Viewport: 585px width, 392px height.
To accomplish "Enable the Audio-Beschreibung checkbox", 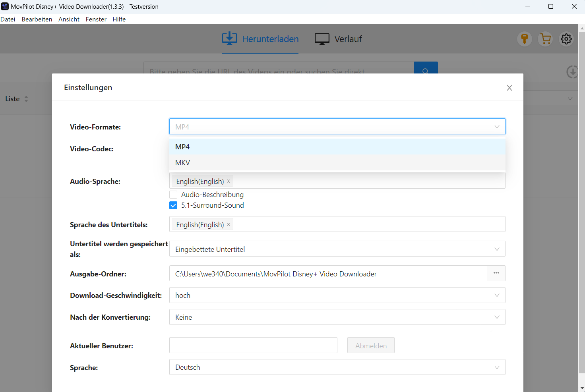I will tap(173, 195).
